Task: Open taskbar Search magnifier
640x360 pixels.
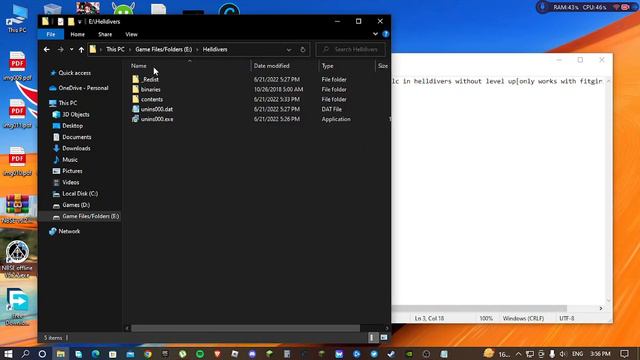Action: coord(25,354)
